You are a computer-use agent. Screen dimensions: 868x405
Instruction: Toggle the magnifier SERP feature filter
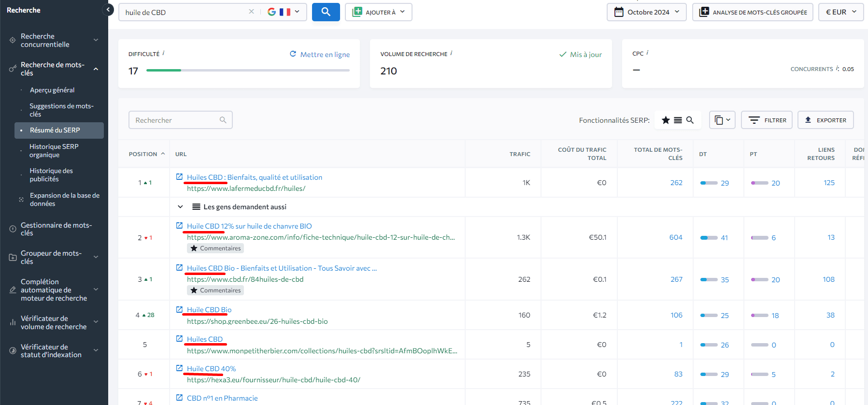click(690, 120)
